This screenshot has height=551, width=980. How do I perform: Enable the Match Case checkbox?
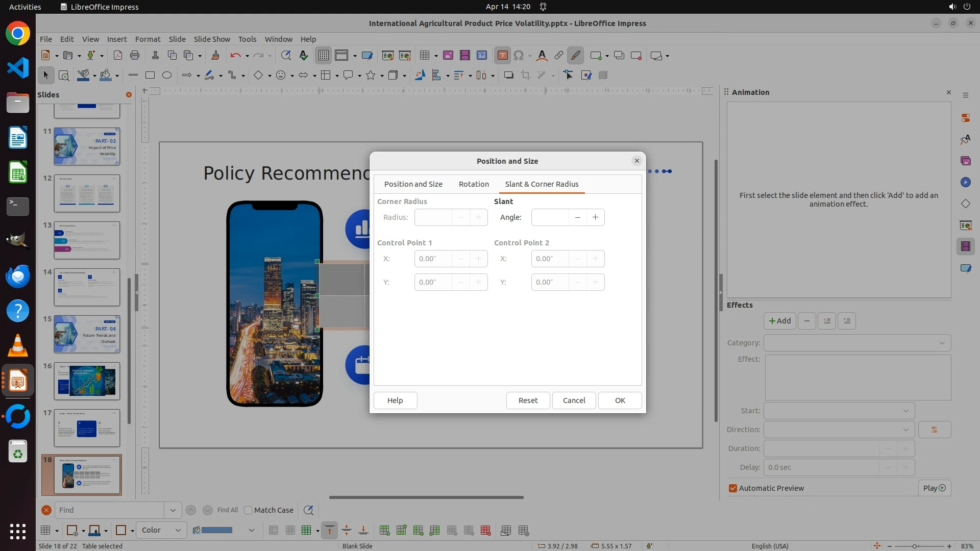[x=249, y=510]
